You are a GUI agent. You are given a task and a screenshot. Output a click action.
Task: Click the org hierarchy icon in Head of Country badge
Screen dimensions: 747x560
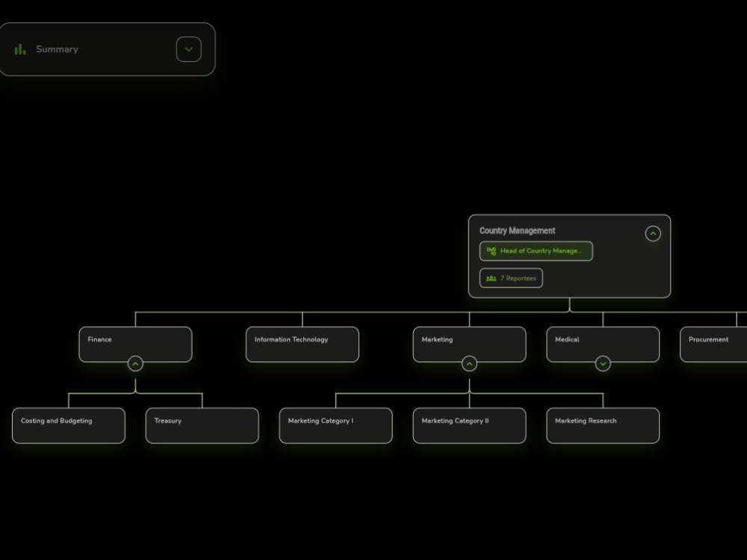pos(492,251)
